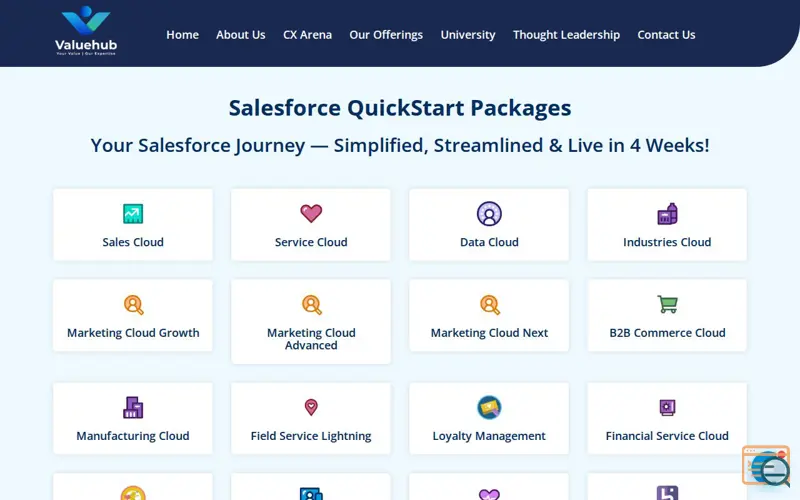Open the floating search widget icon
Image resolution: width=800 pixels, height=500 pixels.
click(x=766, y=466)
